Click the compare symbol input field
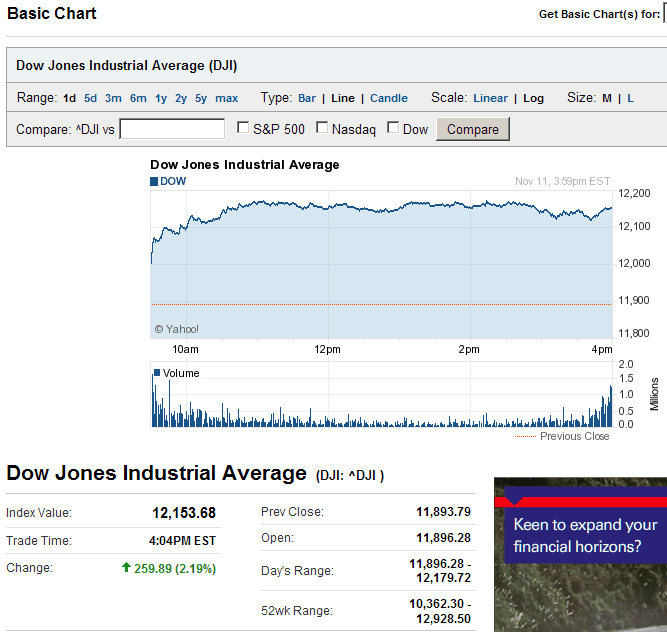Viewport: 667px width, 632px height. 172,129
